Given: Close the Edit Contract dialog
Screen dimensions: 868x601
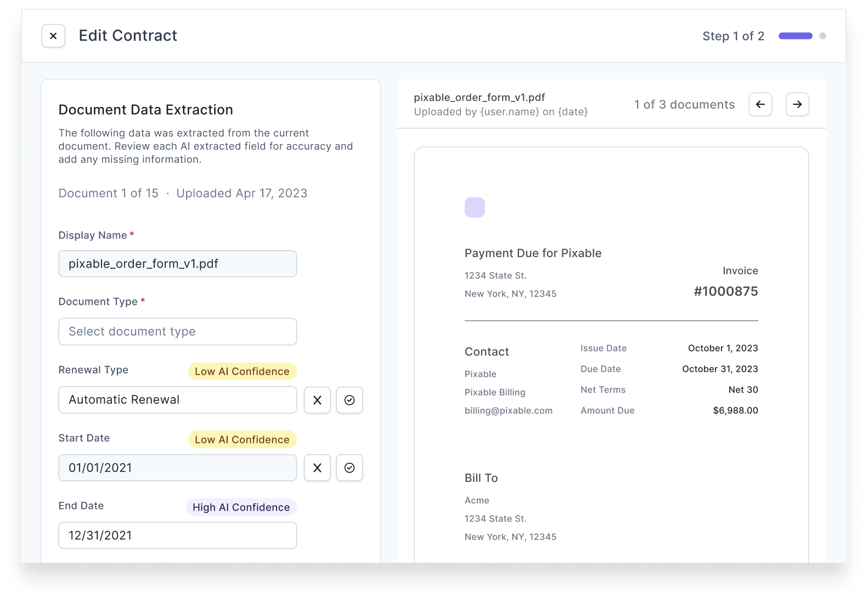Looking at the screenshot, I should click(x=53, y=36).
